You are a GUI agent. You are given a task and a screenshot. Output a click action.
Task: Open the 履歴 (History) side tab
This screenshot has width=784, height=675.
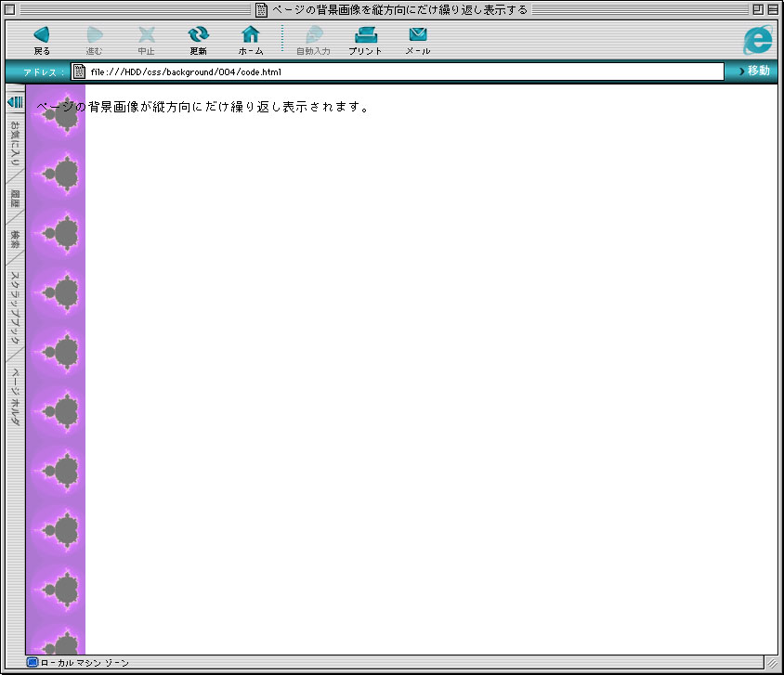point(15,198)
